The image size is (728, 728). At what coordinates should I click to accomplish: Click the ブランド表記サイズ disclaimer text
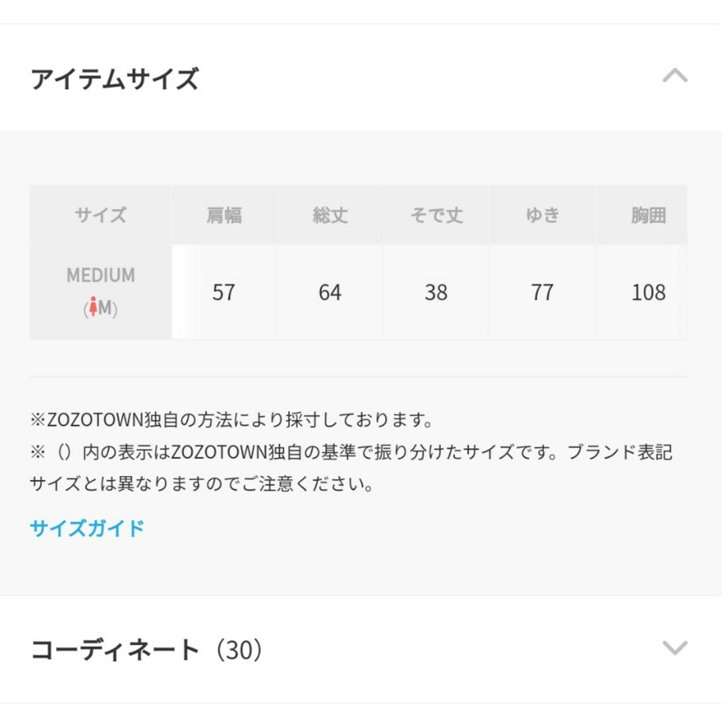[351, 468]
